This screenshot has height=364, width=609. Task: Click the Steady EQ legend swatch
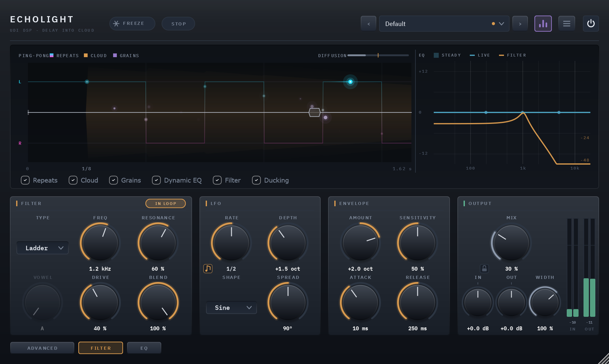(436, 55)
